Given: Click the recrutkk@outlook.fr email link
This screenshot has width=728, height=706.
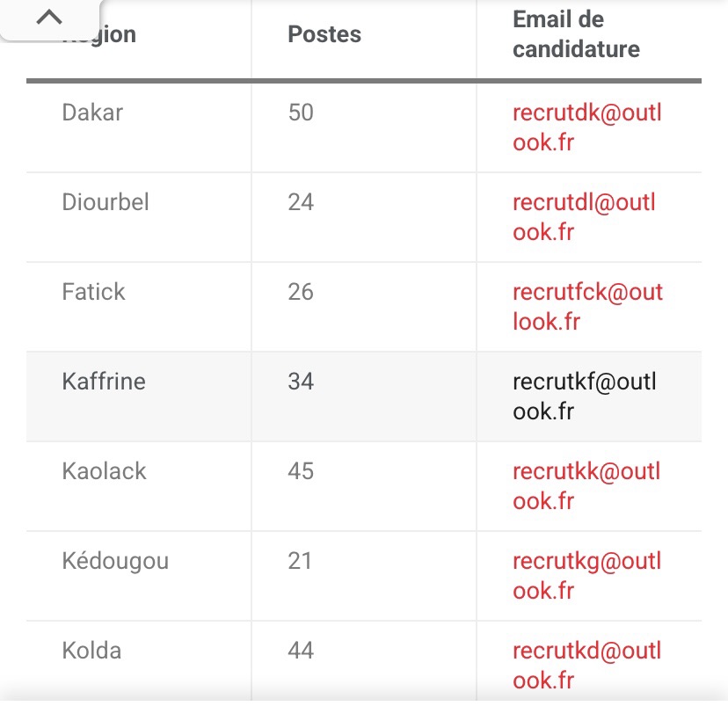Looking at the screenshot, I should click(586, 486).
